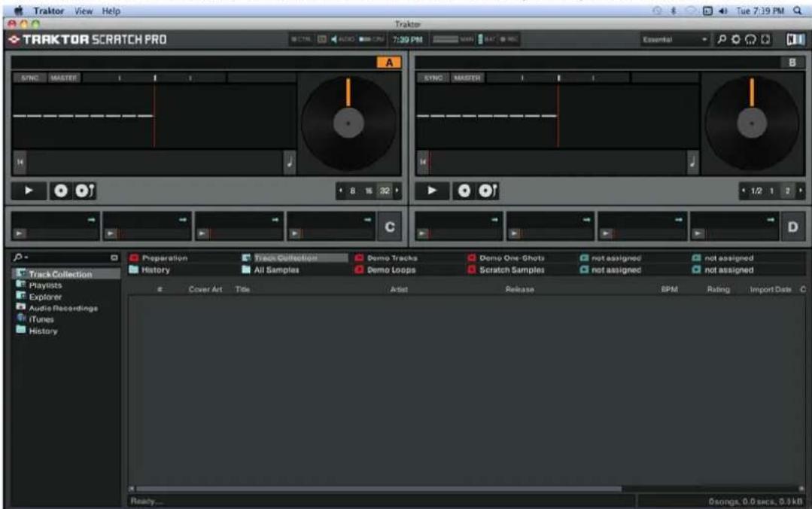Viewport: 812px width, 509px height.
Task: Click the Native Instruments logo button
Action: 795,39
